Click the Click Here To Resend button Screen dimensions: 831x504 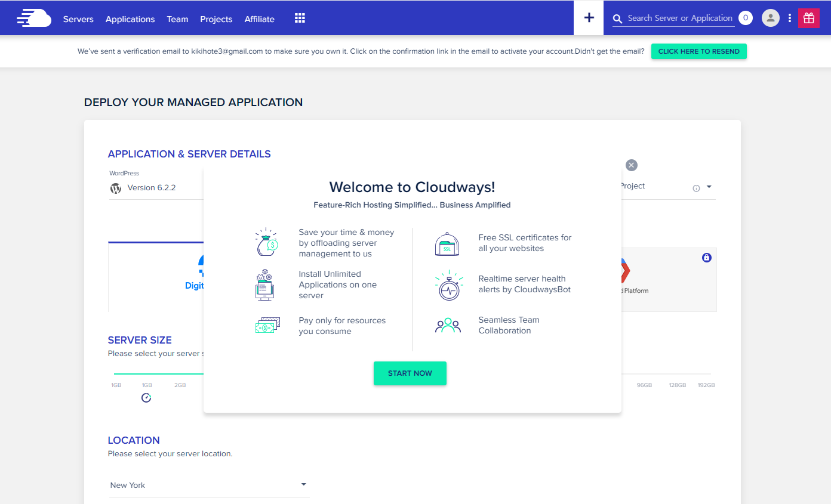tap(699, 51)
